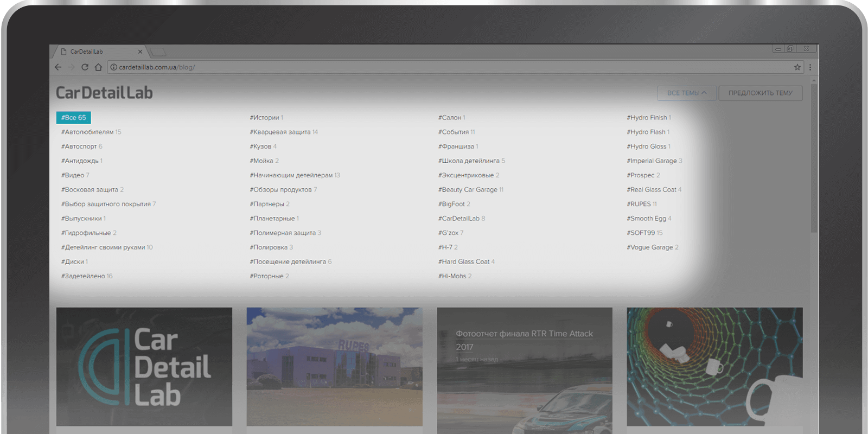The width and height of the screenshot is (868, 434).
Task: Click the browser back arrow
Action: 58,67
